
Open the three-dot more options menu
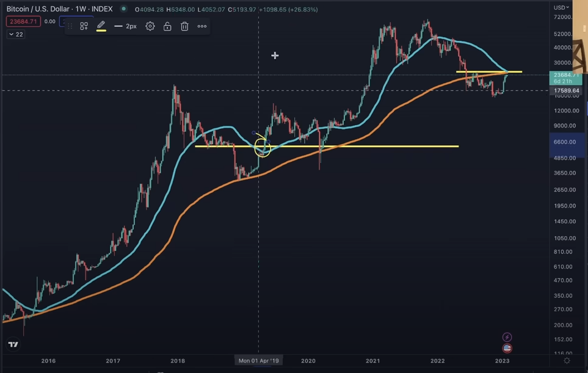[x=202, y=26]
